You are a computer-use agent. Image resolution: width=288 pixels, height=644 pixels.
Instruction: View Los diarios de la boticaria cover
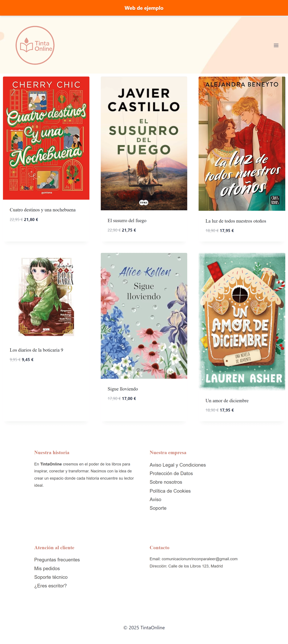46,296
